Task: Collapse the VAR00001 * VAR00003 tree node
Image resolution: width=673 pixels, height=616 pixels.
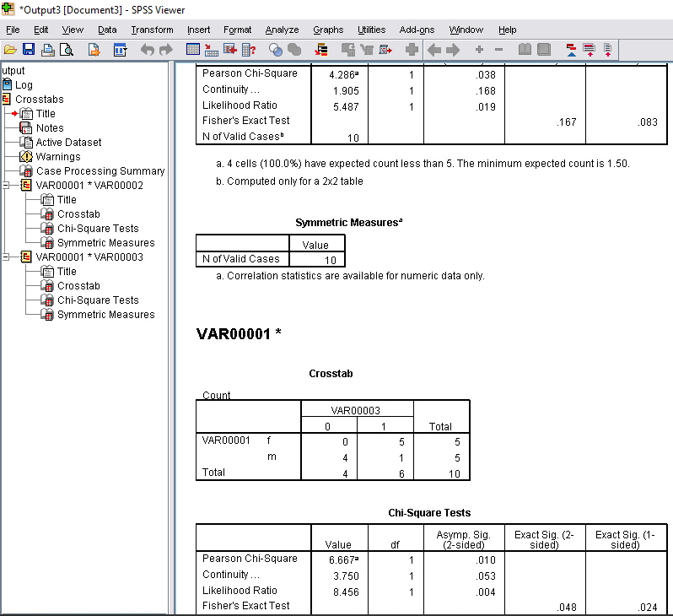Action: coord(8,257)
